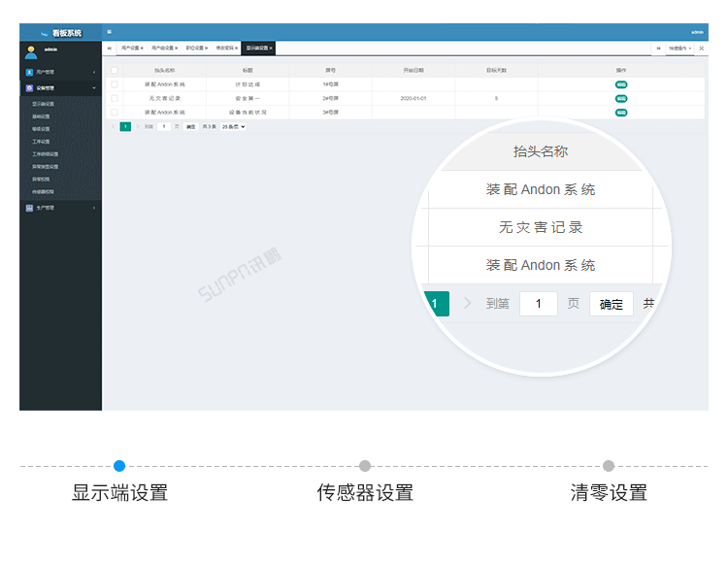The height and width of the screenshot is (563, 728).
Task: Switch to the 修改密码 tab
Action: (225, 49)
